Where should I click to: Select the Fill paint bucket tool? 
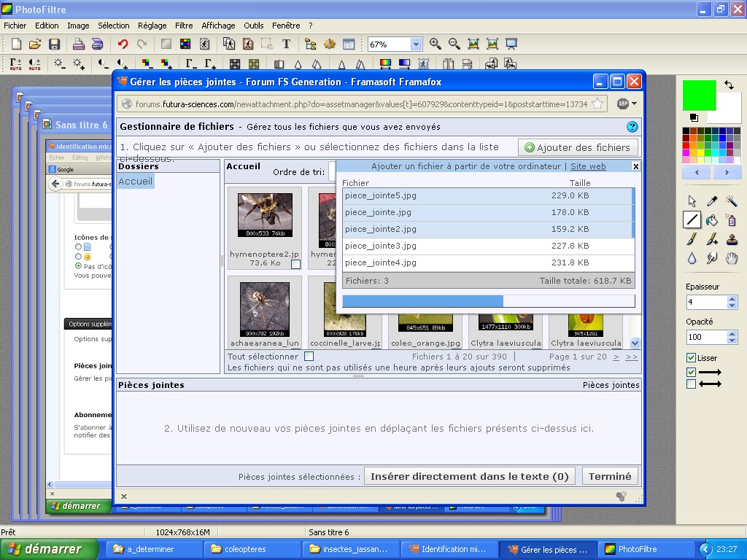click(712, 219)
